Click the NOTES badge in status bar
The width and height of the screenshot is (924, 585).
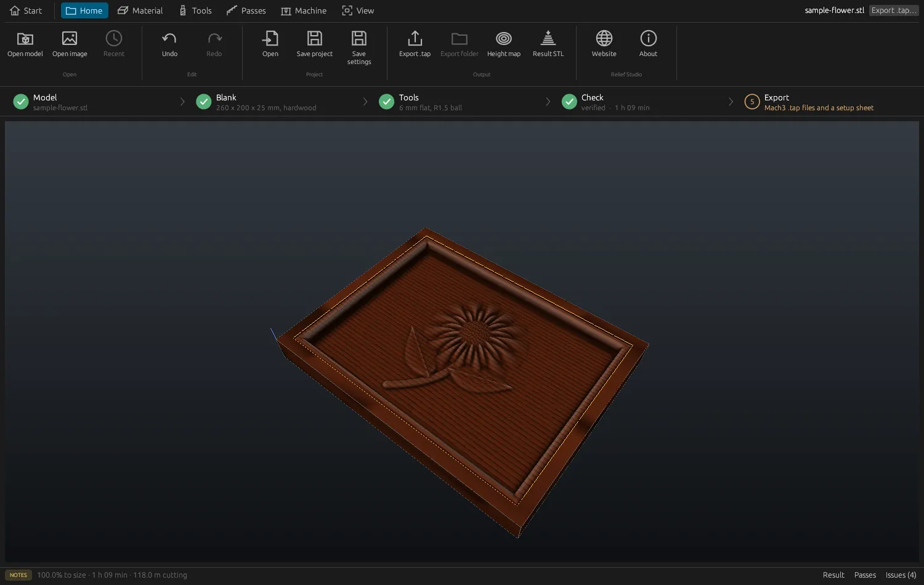[x=18, y=575]
